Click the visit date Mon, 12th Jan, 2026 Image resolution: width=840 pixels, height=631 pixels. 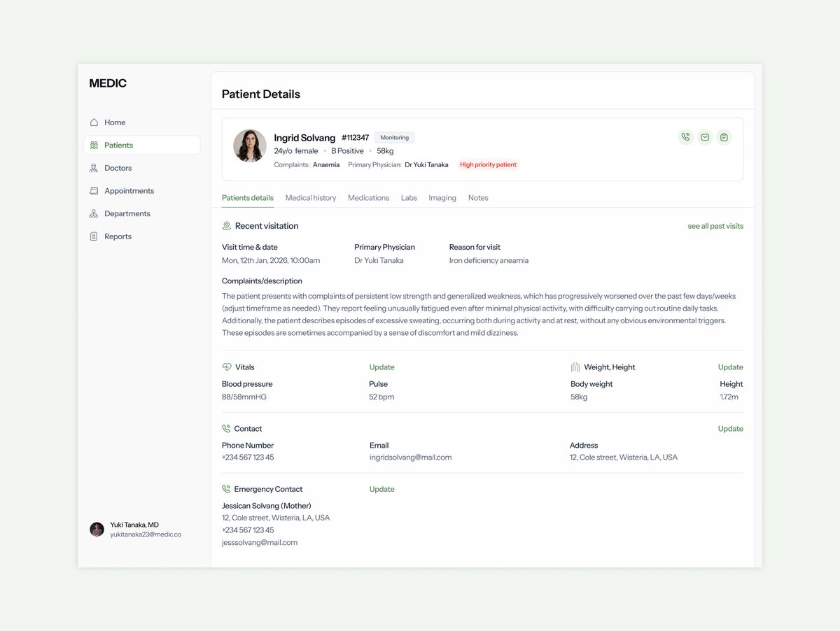point(271,260)
